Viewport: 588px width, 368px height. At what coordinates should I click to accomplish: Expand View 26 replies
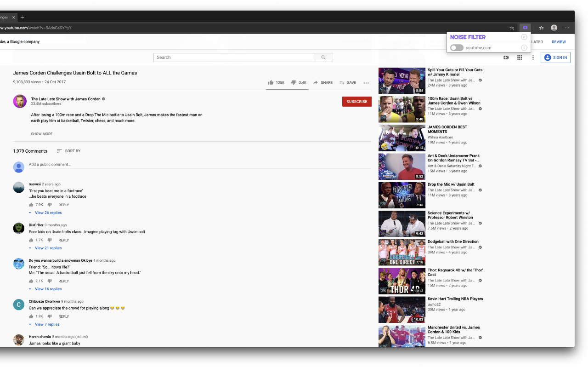(48, 213)
